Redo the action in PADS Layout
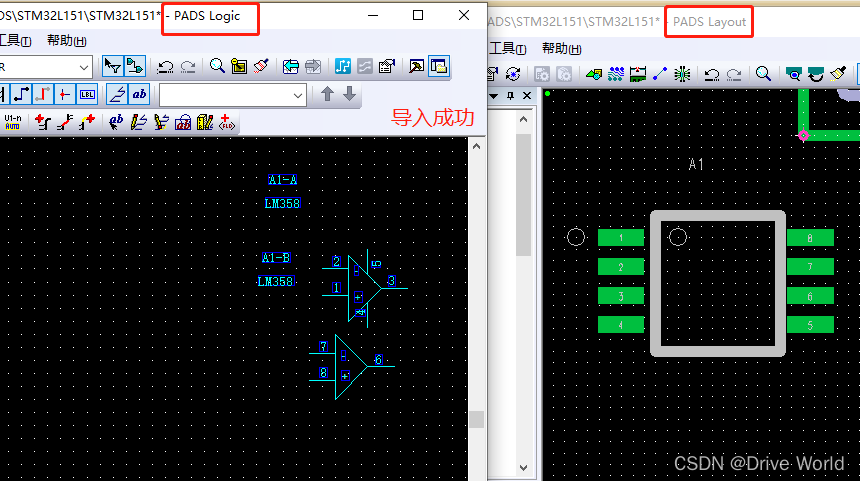Viewport: 860px width, 481px height. click(x=734, y=74)
